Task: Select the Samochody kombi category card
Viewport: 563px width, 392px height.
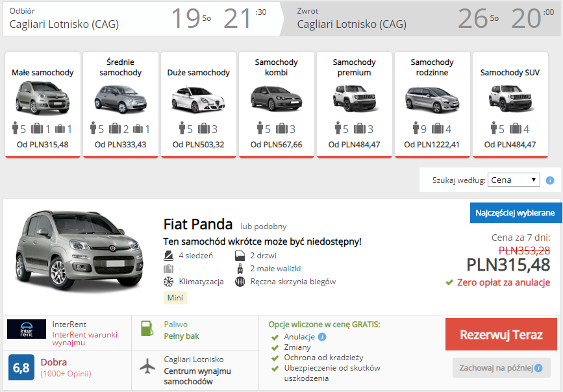Action: point(277,105)
